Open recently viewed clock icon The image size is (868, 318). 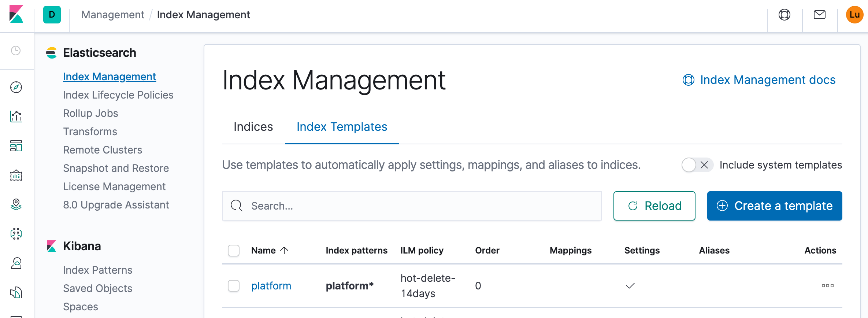click(16, 51)
